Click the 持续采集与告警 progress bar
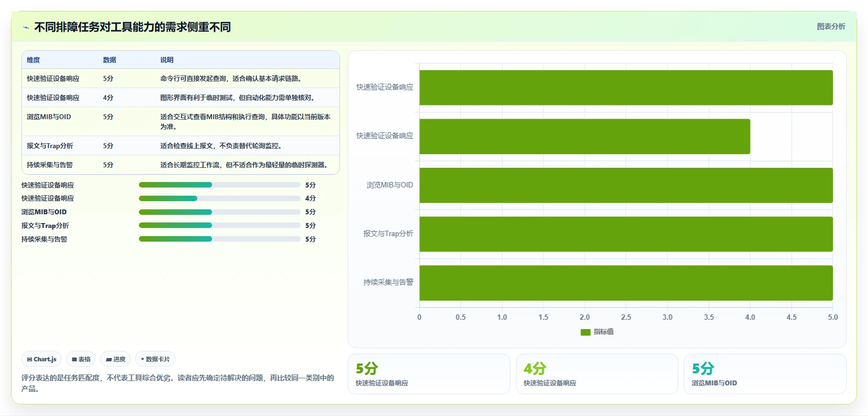 coord(220,239)
